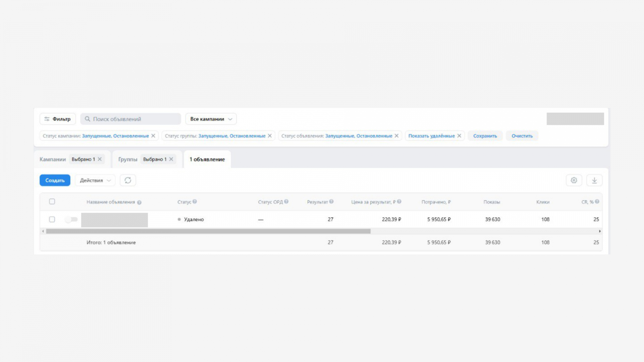Open help icon beside Статус ОРД column
Screen dimensions: 644x362
coord(286,202)
